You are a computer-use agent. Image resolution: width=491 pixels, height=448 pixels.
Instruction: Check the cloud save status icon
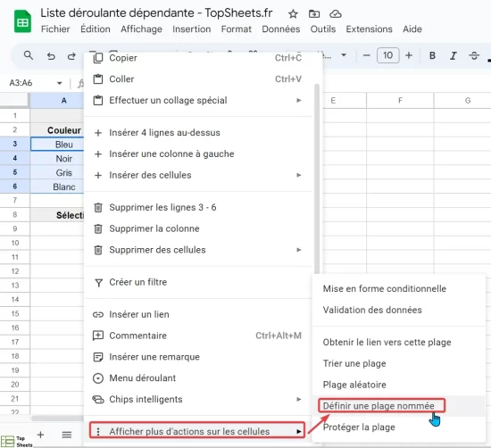(336, 14)
